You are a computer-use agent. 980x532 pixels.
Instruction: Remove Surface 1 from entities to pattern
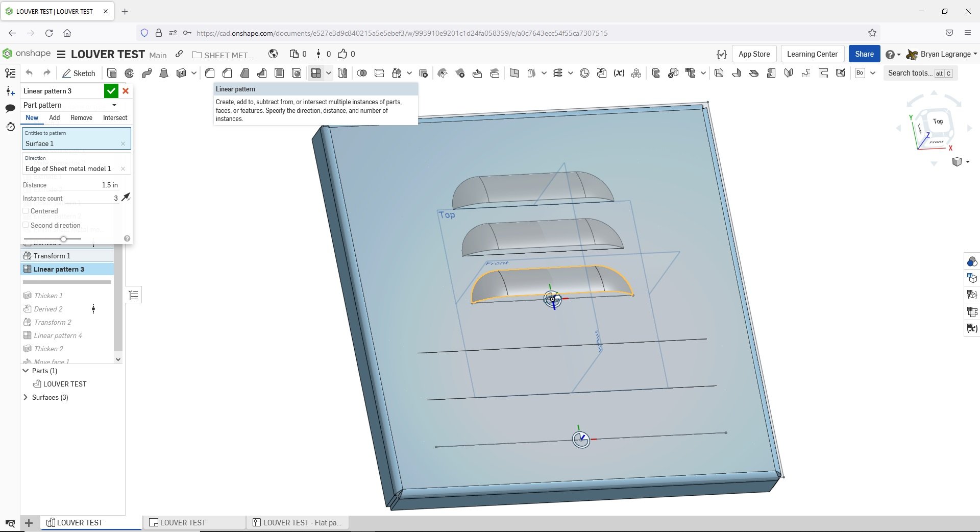click(123, 144)
